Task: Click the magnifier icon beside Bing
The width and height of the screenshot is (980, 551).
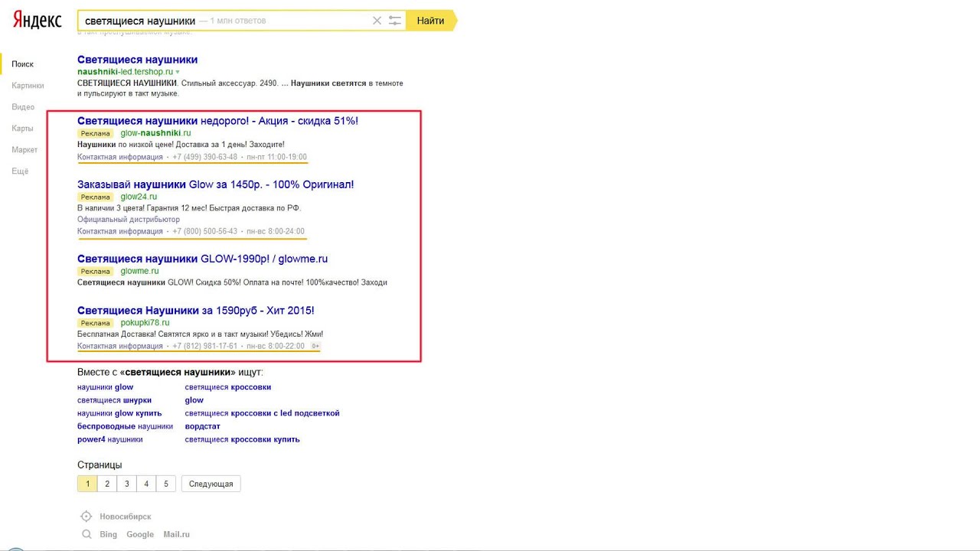Action: 87,534
